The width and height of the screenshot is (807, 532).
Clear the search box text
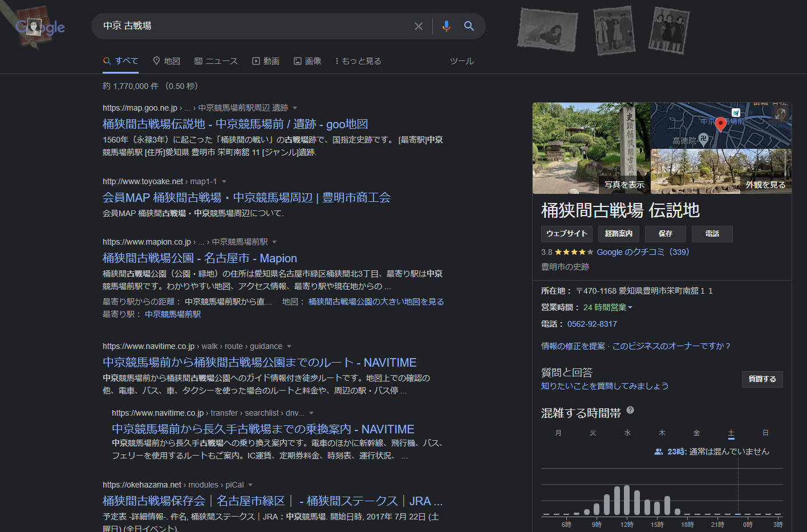click(x=418, y=26)
